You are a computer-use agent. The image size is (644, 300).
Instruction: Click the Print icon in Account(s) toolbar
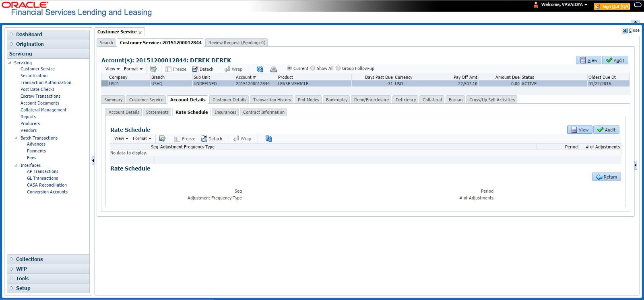273,69
